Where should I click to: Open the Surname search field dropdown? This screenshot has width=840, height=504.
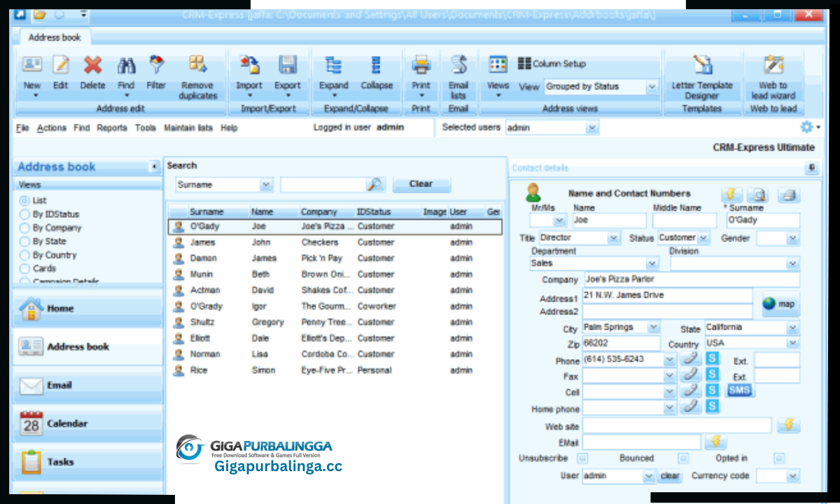[x=266, y=185]
